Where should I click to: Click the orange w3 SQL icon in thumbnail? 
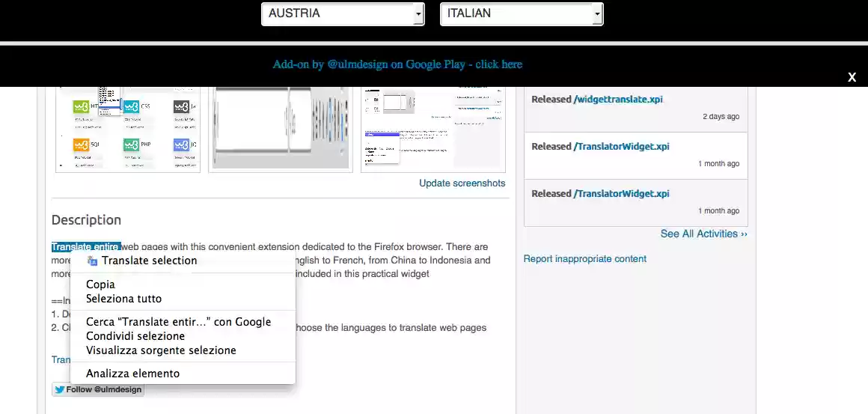coord(82,144)
